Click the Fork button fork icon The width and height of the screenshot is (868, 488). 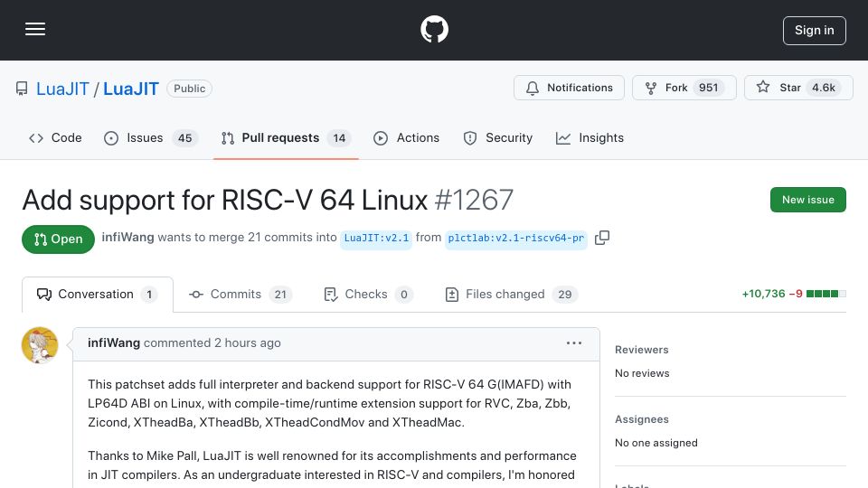click(x=651, y=88)
